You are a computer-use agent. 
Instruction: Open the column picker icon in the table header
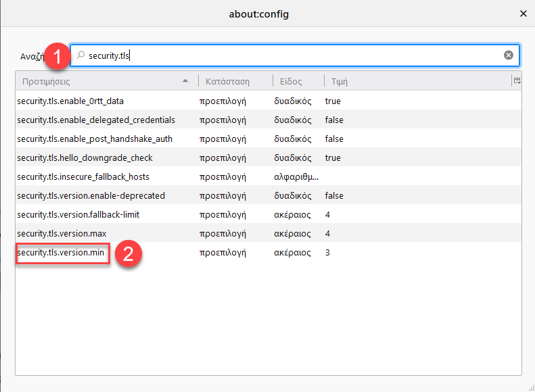[x=517, y=81]
